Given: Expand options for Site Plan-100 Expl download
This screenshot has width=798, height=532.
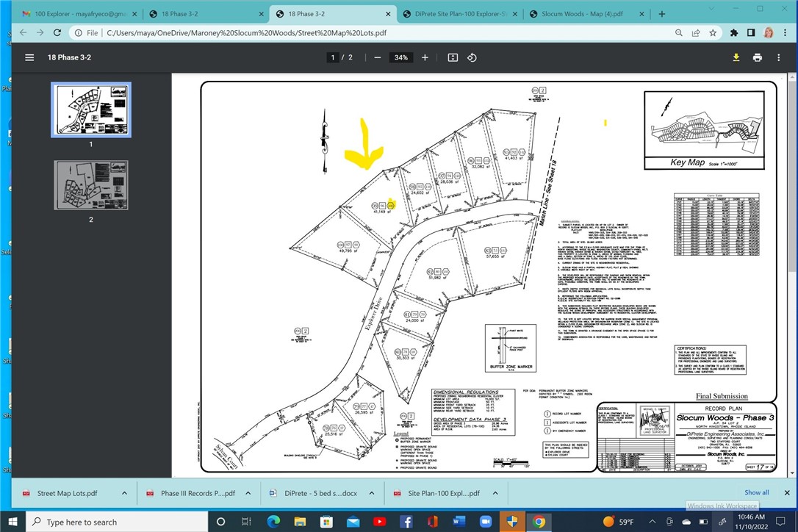Looking at the screenshot, I should coord(495,493).
